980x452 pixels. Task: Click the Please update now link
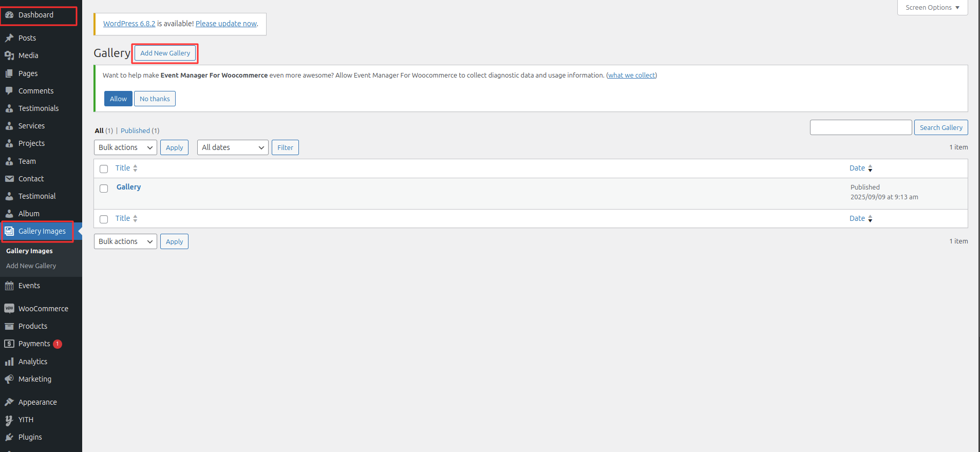(x=226, y=24)
